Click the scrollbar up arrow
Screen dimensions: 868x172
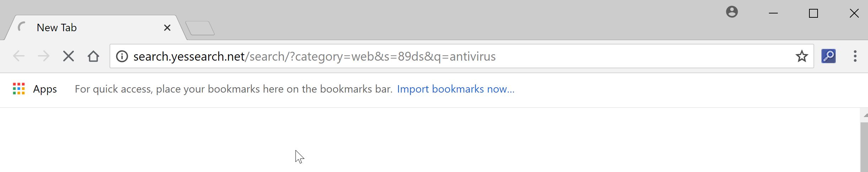click(x=864, y=115)
